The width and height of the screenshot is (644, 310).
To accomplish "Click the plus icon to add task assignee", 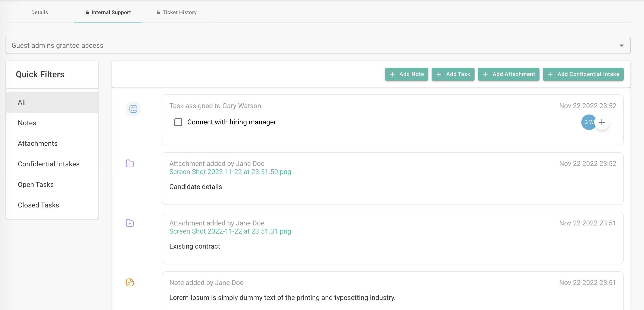I will pyautogui.click(x=602, y=122).
